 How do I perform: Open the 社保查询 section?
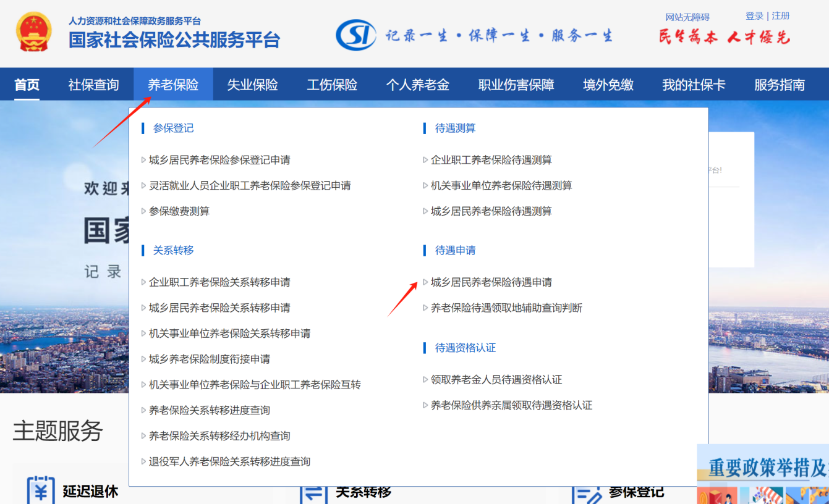[x=94, y=85]
